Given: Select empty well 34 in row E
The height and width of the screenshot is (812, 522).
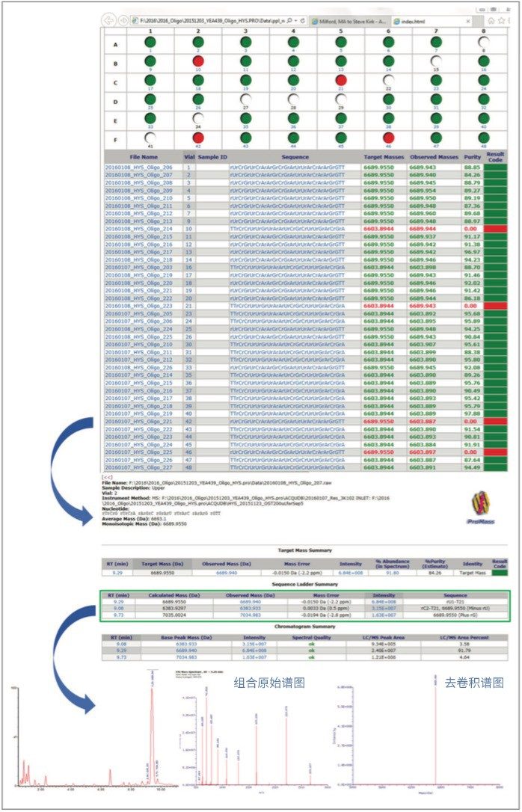Looking at the screenshot, I should tap(198, 118).
